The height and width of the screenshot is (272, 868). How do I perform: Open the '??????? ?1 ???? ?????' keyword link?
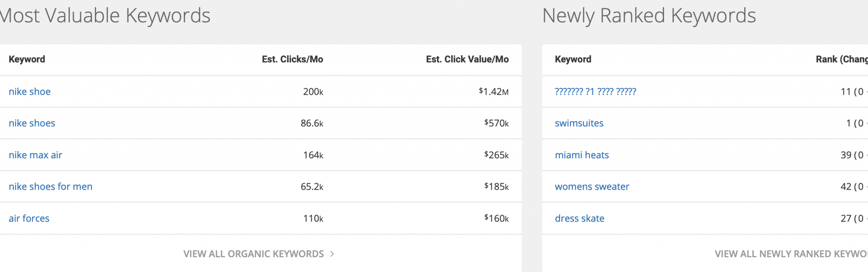tap(595, 92)
